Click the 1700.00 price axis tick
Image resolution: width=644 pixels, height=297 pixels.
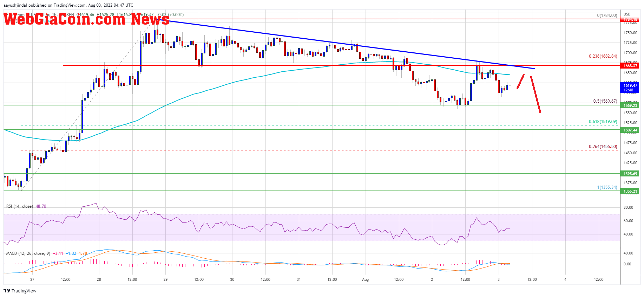pos(630,53)
